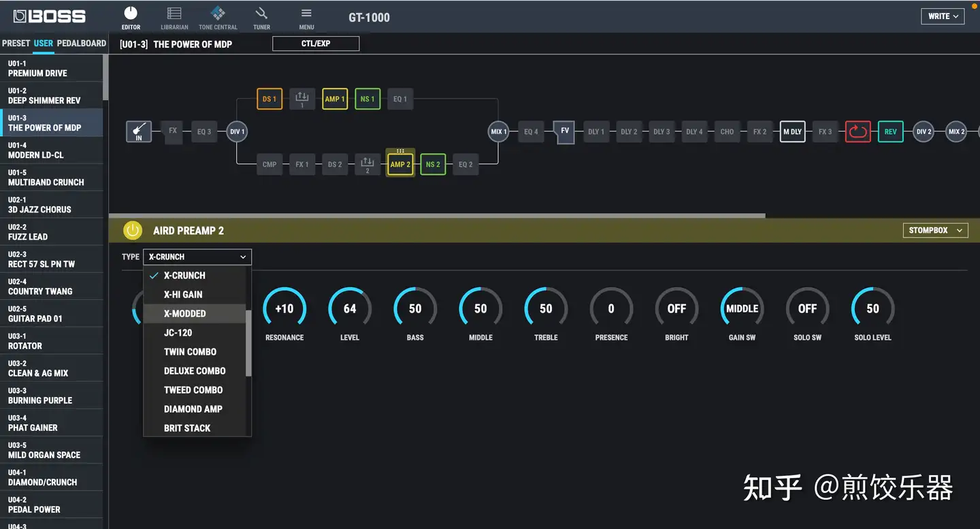Viewport: 980px width, 529px height.
Task: Select the NS 2 block
Action: [x=433, y=164]
